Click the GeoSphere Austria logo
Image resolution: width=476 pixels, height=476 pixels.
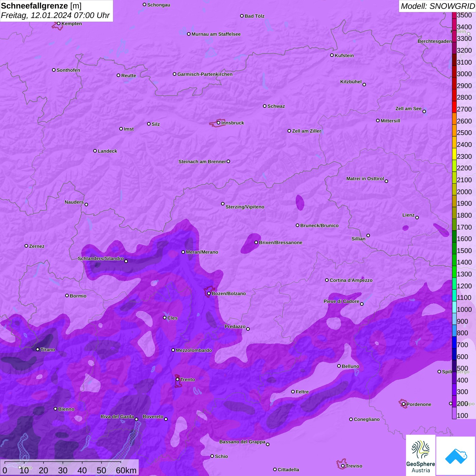coord(421,455)
